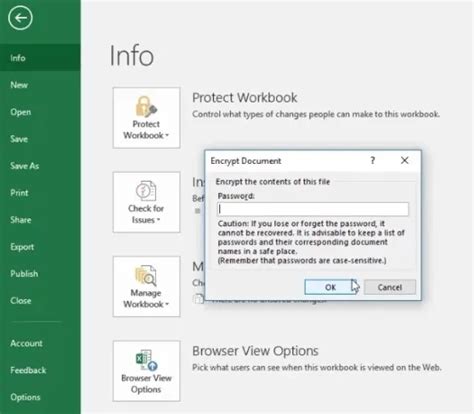Click the dialog's help question mark
474x414 pixels.
(x=373, y=161)
